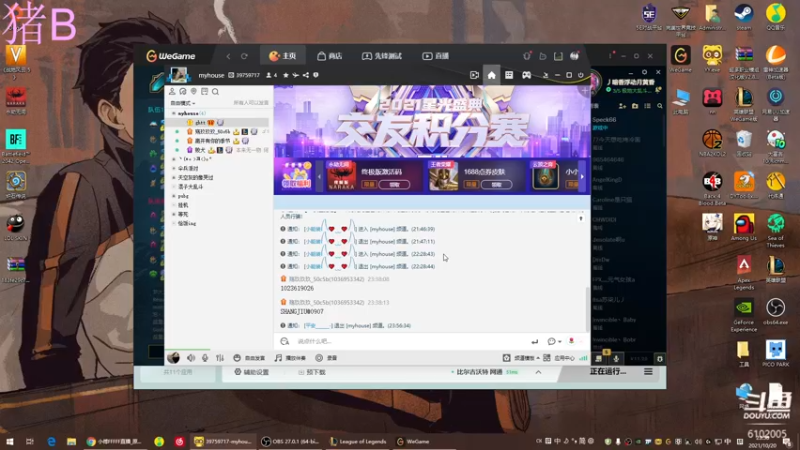Click the location pin icon above channel tree
This screenshot has height=450, width=800.
pyautogui.click(x=193, y=91)
